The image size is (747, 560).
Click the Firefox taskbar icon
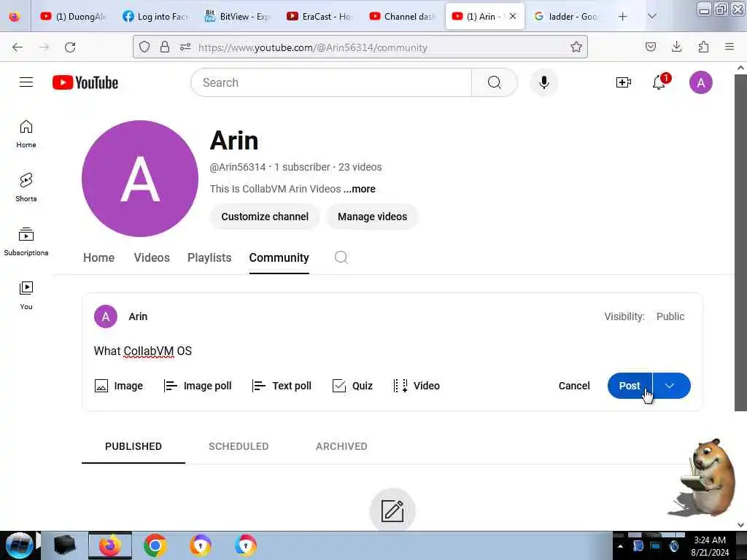click(109, 545)
